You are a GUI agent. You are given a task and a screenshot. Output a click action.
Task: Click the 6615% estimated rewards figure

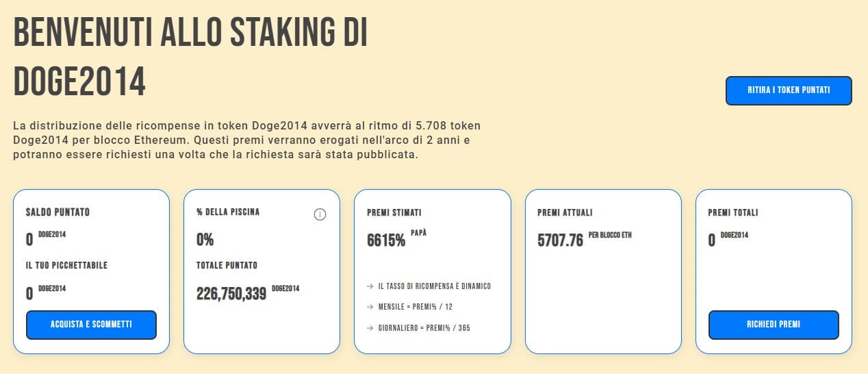pyautogui.click(x=386, y=240)
